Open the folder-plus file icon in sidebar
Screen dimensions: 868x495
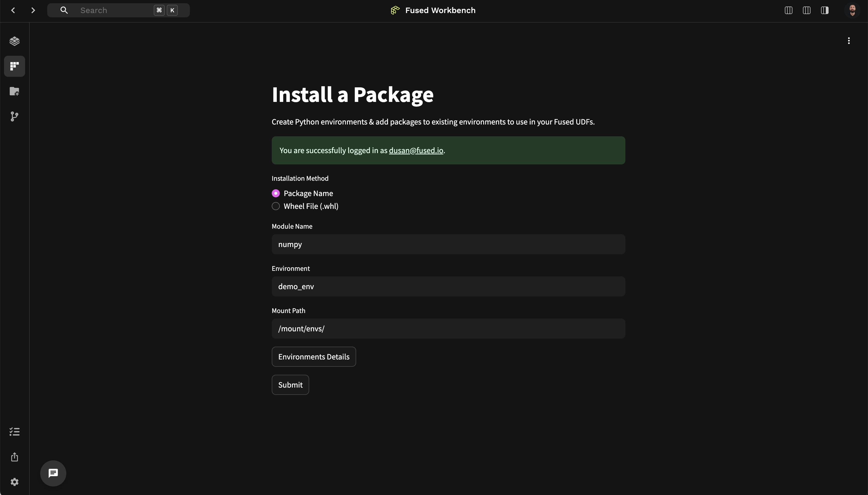[x=14, y=91]
